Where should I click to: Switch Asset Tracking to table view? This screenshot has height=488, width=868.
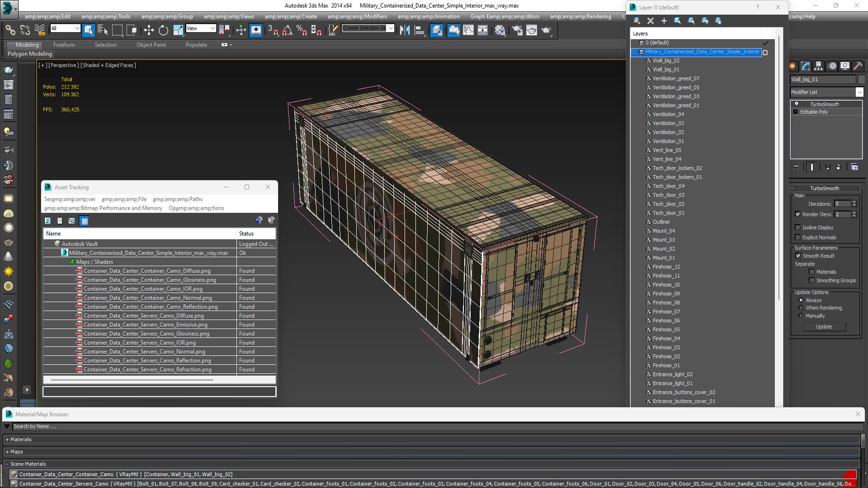point(85,221)
